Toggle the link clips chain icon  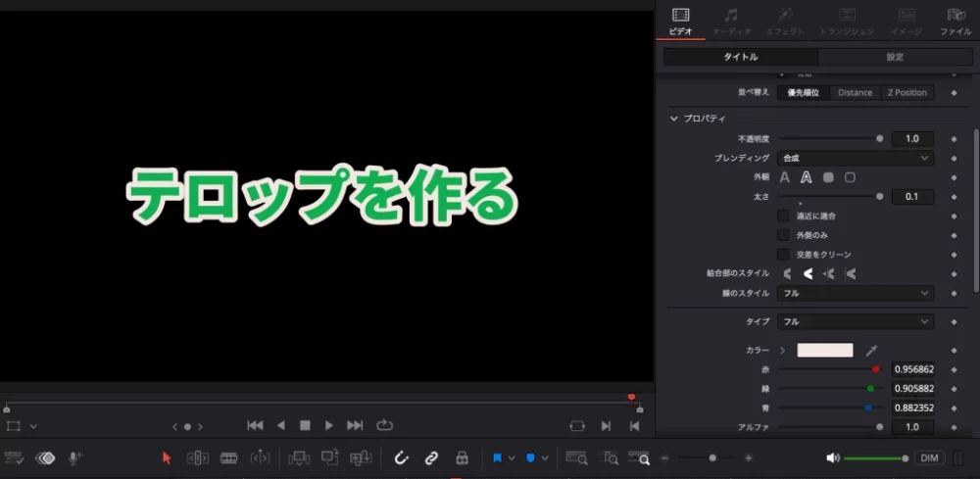430,457
